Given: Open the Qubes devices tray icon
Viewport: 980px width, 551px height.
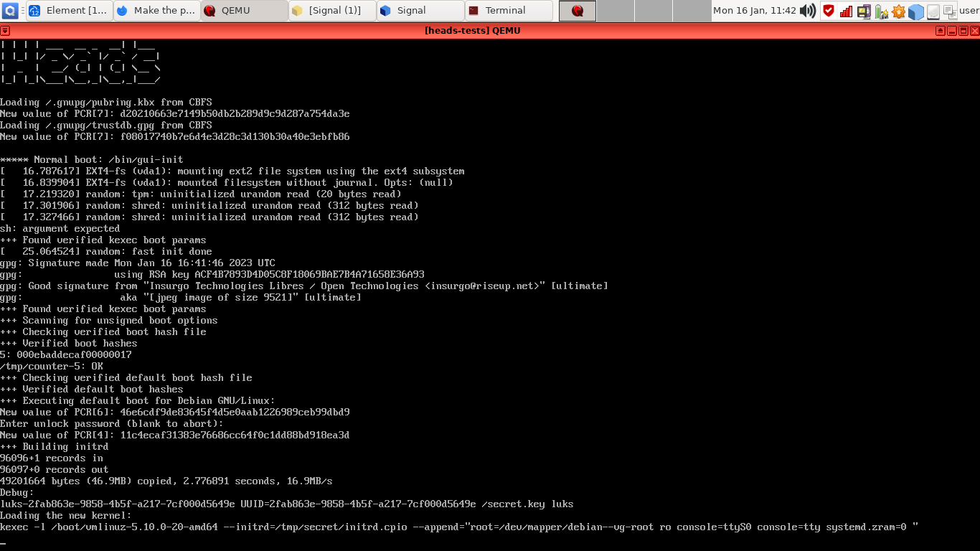Looking at the screenshot, I should tap(864, 11).
